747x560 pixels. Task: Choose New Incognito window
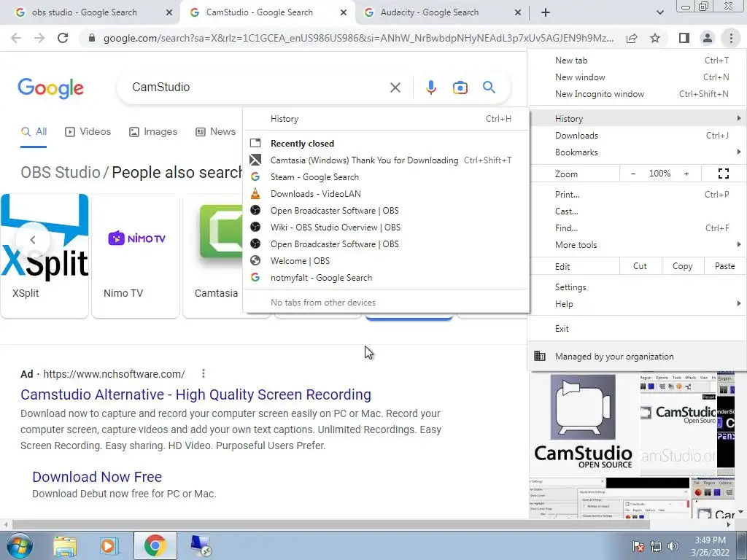coord(636,94)
